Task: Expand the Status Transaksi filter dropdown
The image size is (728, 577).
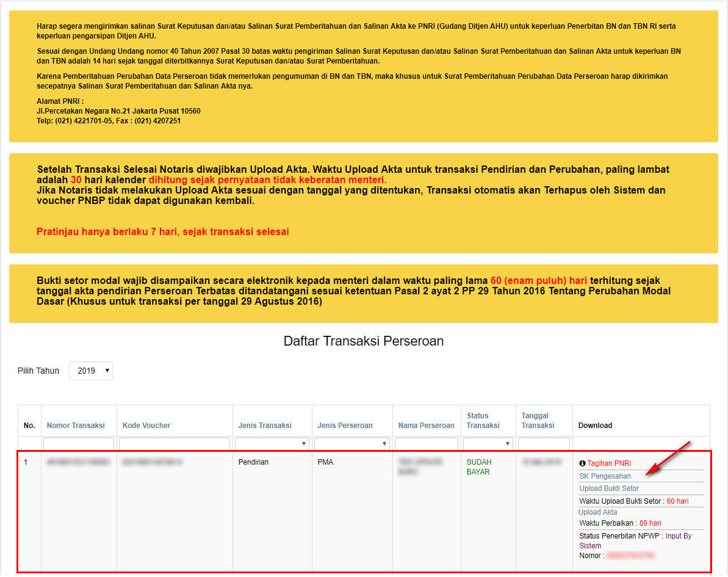Action: [x=488, y=444]
